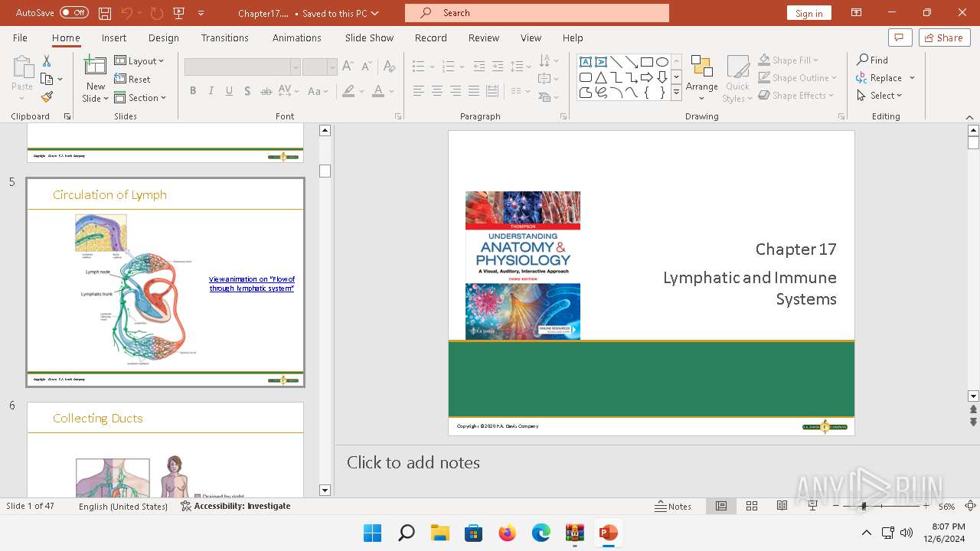Click the Cut scissors icon
This screenshot has width=980, height=551.
(x=47, y=60)
